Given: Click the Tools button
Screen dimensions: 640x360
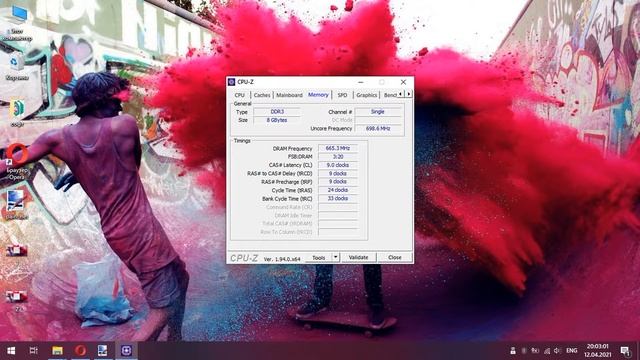Looking at the screenshot, I should (x=319, y=258).
